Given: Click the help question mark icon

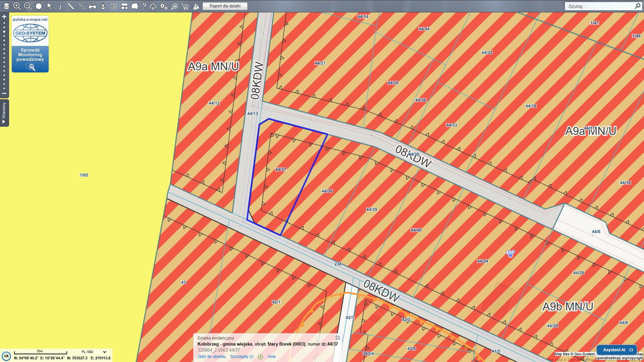Looking at the screenshot, I should pyautogui.click(x=144, y=6).
